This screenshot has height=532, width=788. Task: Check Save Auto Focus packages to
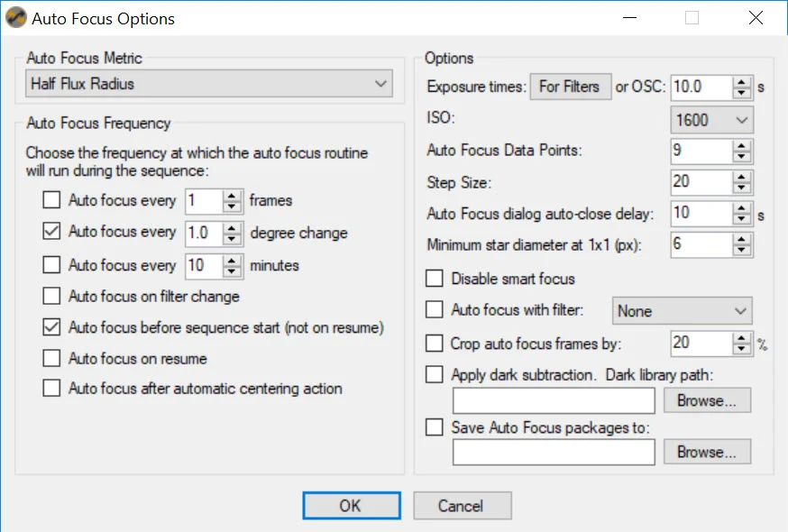(x=435, y=427)
